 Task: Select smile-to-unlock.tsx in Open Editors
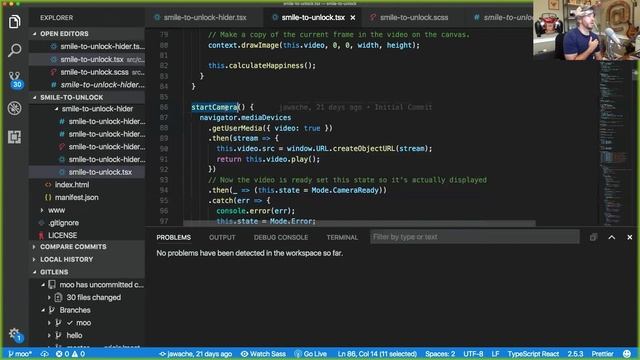(87, 59)
